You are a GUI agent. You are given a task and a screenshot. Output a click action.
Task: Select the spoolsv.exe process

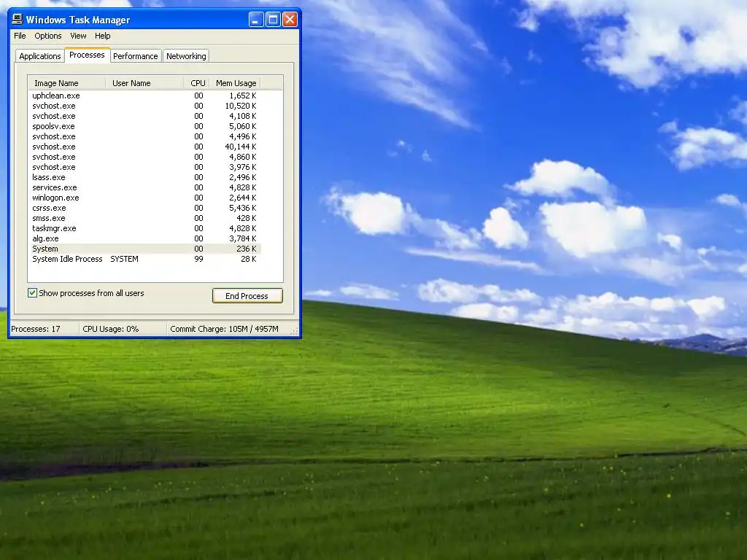coord(145,126)
